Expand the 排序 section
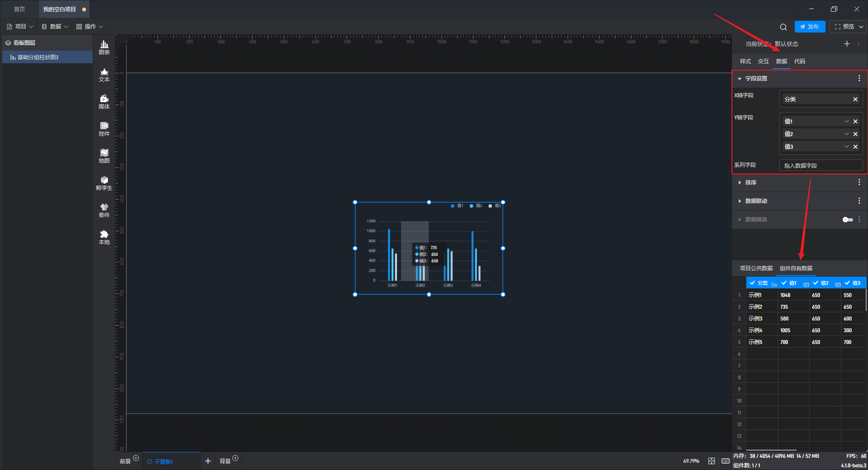Screen dimensions: 868x470 (740, 183)
